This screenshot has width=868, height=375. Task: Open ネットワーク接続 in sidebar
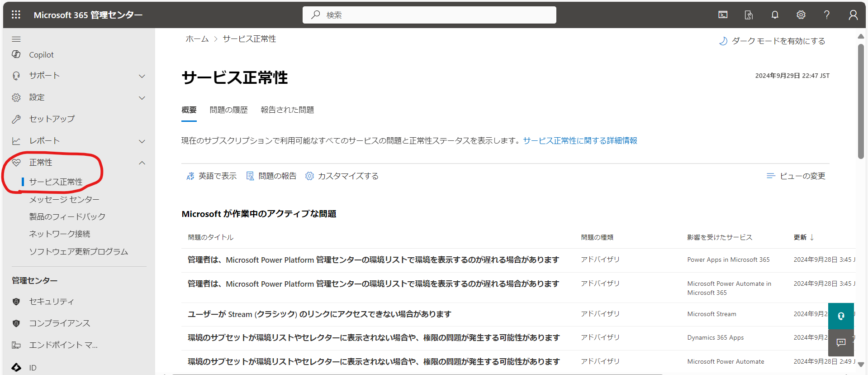[60, 234]
